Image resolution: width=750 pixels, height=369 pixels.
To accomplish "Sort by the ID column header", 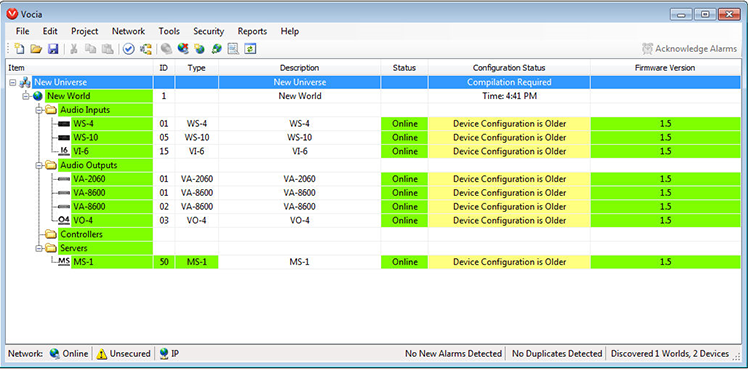I will [164, 68].
